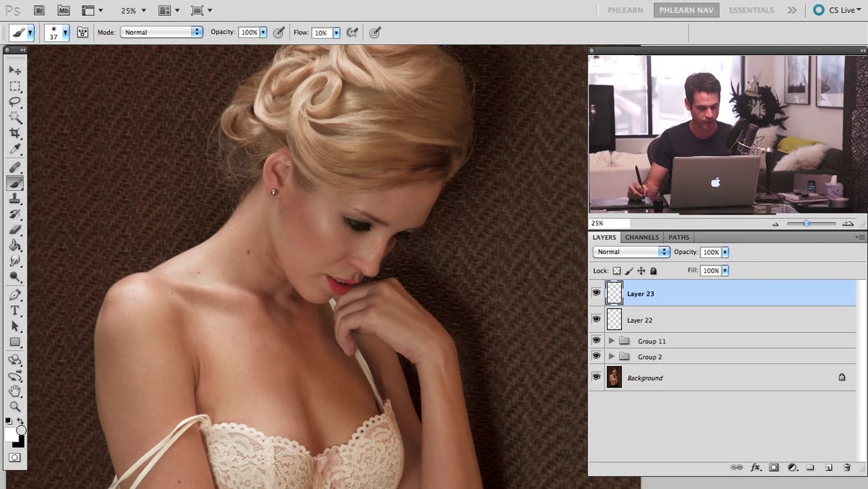Toggle lock position
Image resolution: width=868 pixels, height=489 pixels.
[x=641, y=271]
